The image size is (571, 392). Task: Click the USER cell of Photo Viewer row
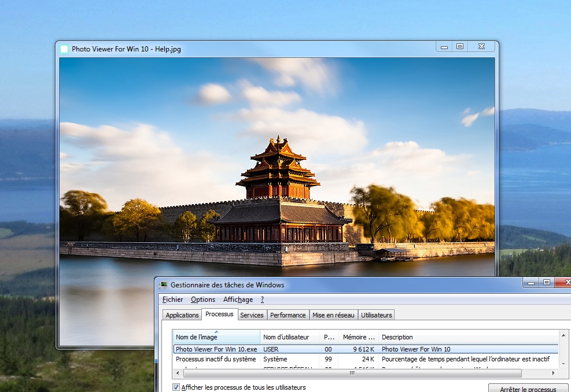point(271,349)
